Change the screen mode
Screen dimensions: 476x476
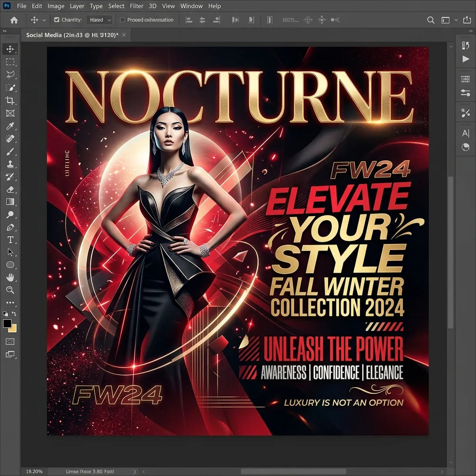pyautogui.click(x=10, y=354)
